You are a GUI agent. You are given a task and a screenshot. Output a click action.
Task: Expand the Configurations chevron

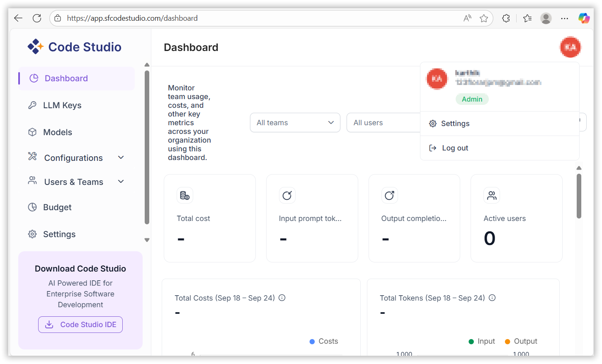pyautogui.click(x=121, y=158)
